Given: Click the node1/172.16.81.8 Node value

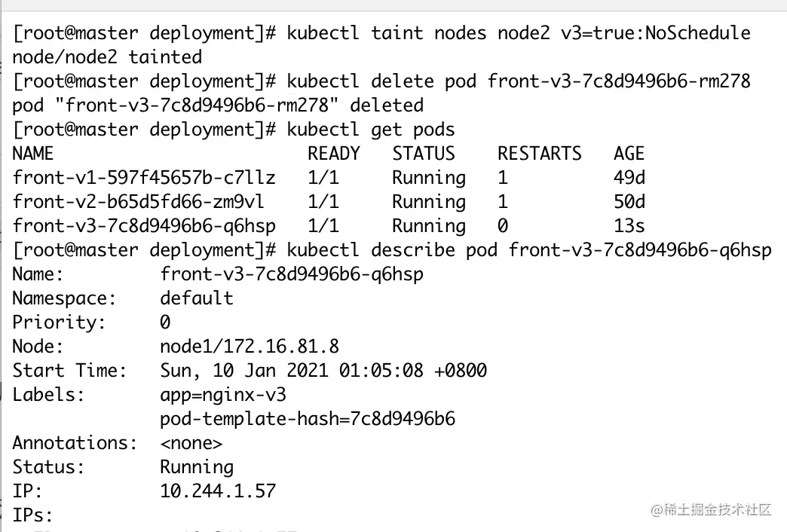Looking at the screenshot, I should coord(250,347).
